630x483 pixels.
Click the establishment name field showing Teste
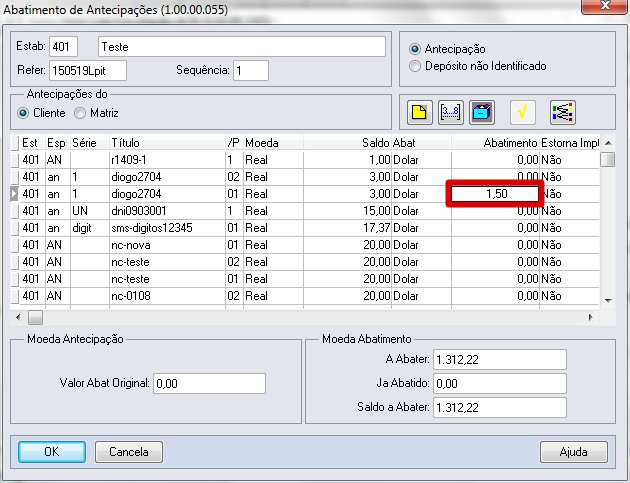(242, 47)
